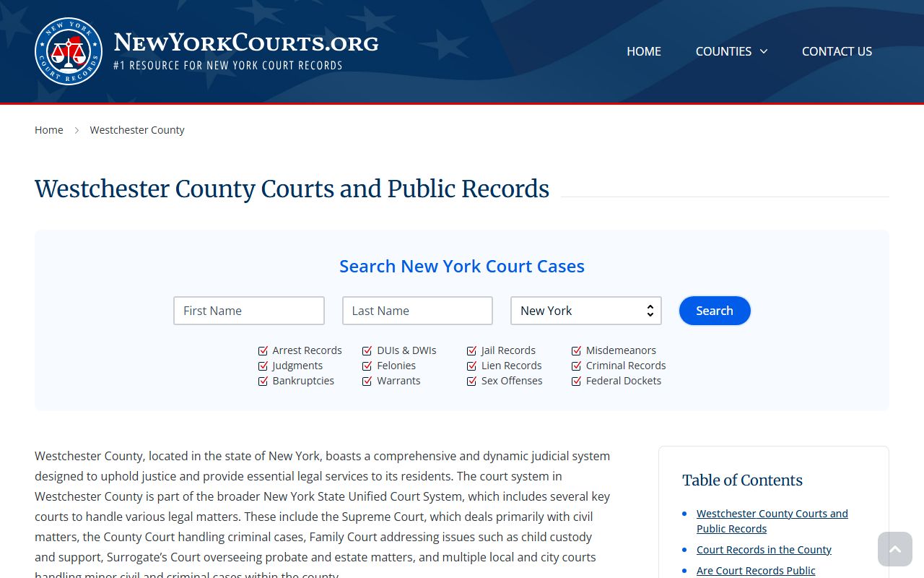Image resolution: width=924 pixels, height=578 pixels.
Task: Click the NewYorkCourts.org site title
Action: [246, 43]
